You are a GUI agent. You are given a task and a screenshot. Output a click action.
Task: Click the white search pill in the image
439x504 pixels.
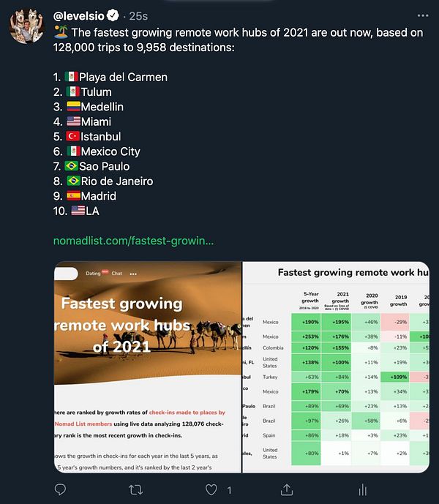[x=66, y=274]
